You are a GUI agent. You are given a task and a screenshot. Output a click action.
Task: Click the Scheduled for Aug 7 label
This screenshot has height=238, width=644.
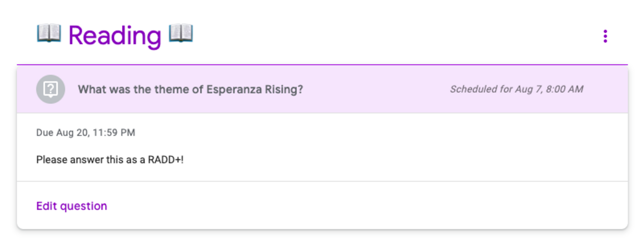coord(516,89)
